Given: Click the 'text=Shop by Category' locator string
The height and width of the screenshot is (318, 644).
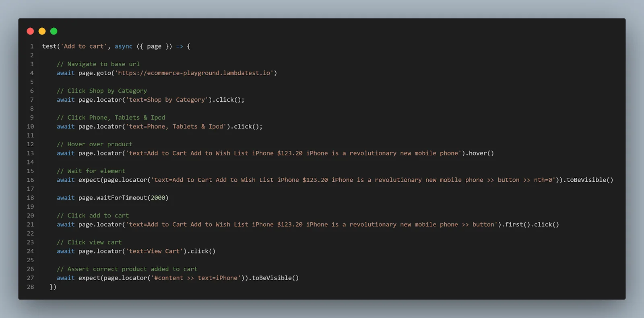Looking at the screenshot, I should coord(167,100).
